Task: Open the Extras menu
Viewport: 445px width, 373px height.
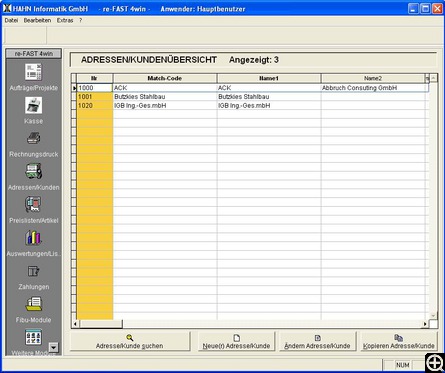Action: click(65, 20)
